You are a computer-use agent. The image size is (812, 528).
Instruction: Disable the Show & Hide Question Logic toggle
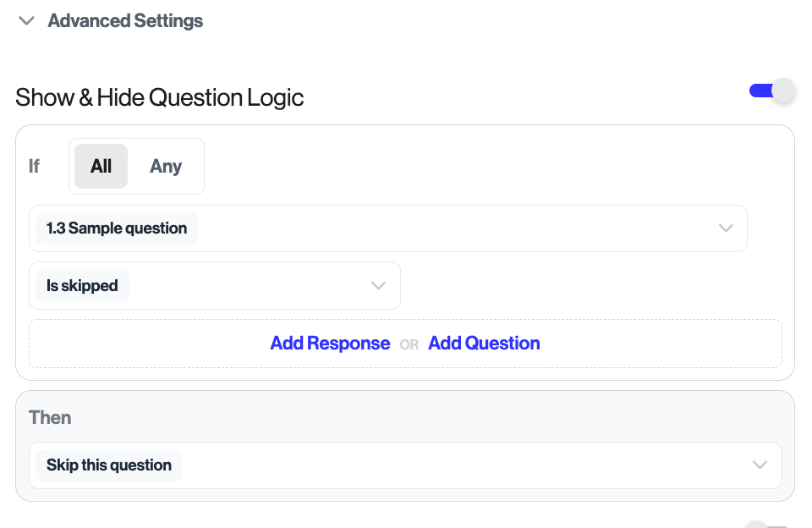(772, 91)
